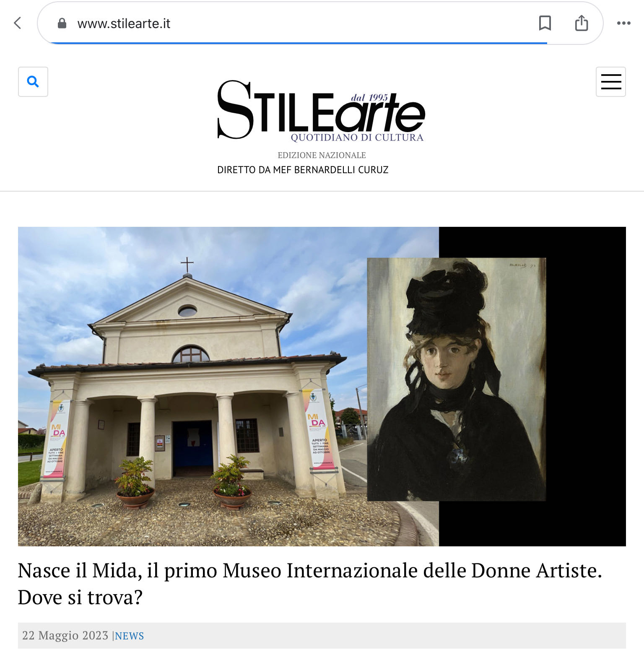Screen dimensions: 644x652
Task: Go back using the browser back arrow
Action: [18, 23]
